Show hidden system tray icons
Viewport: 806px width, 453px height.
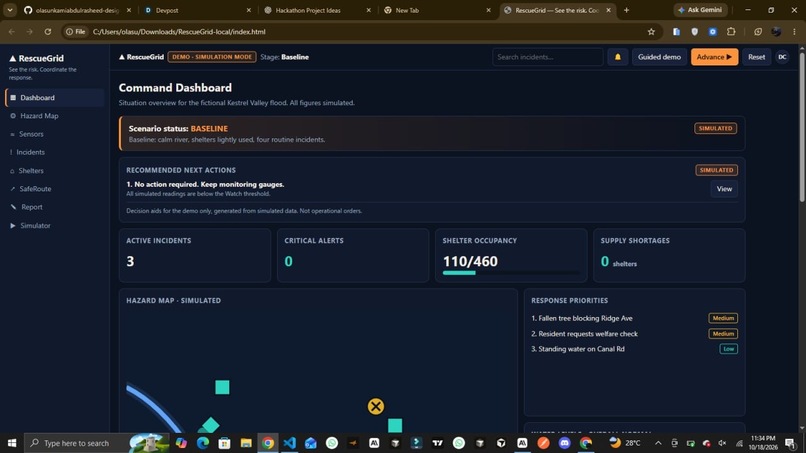pyautogui.click(x=658, y=443)
